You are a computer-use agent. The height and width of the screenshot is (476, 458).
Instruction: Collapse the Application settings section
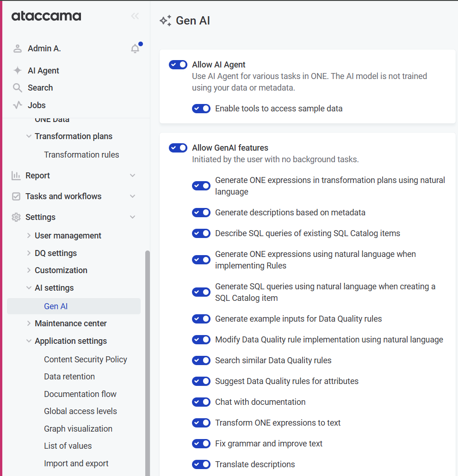pos(29,341)
